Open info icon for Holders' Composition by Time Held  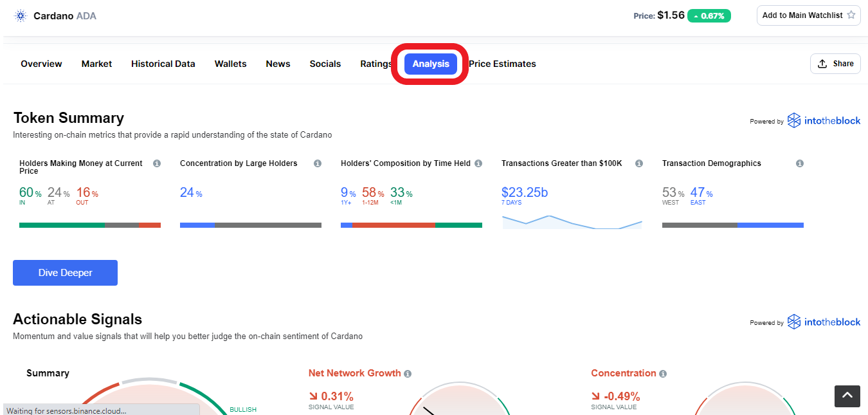click(x=478, y=163)
